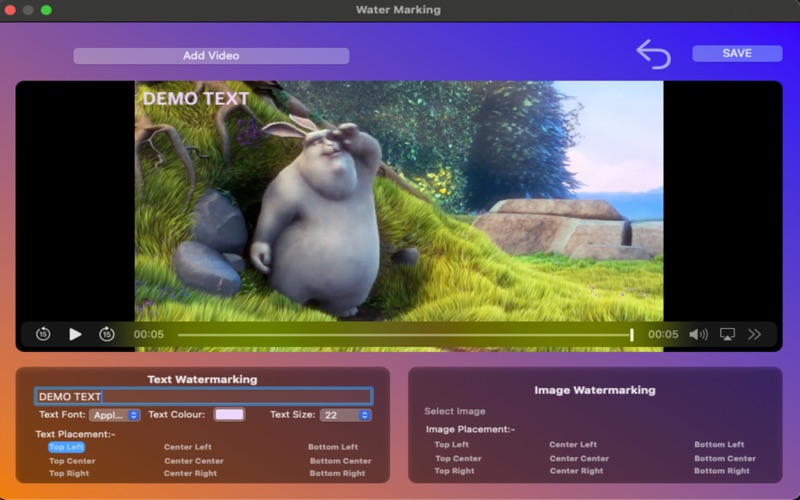Save the watermarked video
This screenshot has height=500, width=800.
point(737,54)
